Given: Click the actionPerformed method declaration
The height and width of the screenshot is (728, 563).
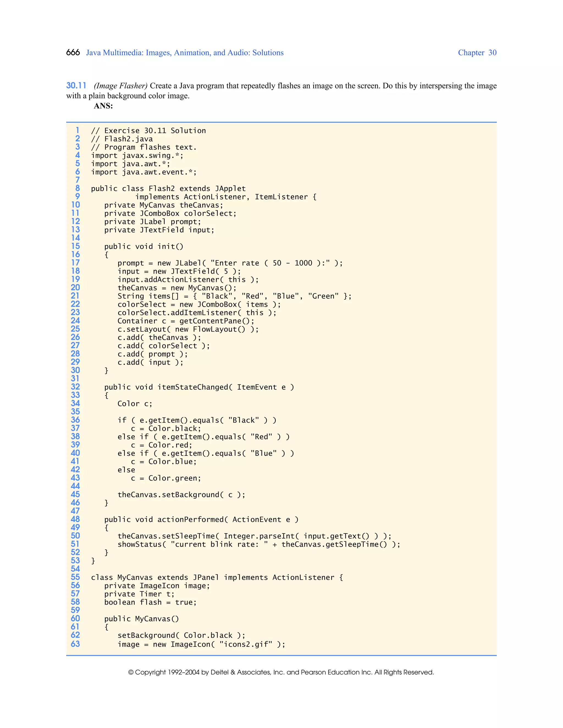Looking at the screenshot, I should coord(201,520).
